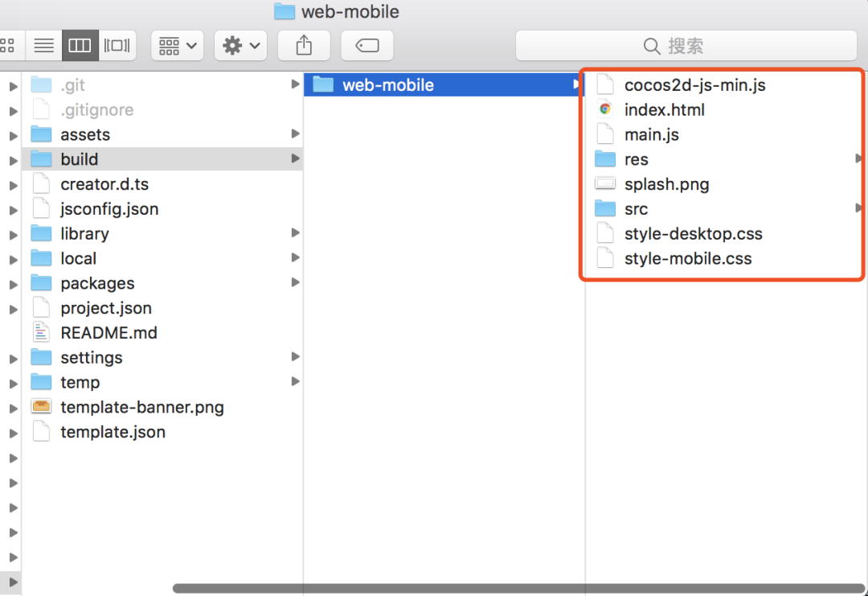Image resolution: width=868 pixels, height=596 pixels.
Task: Switch to gallery cover flow view
Action: click(117, 45)
